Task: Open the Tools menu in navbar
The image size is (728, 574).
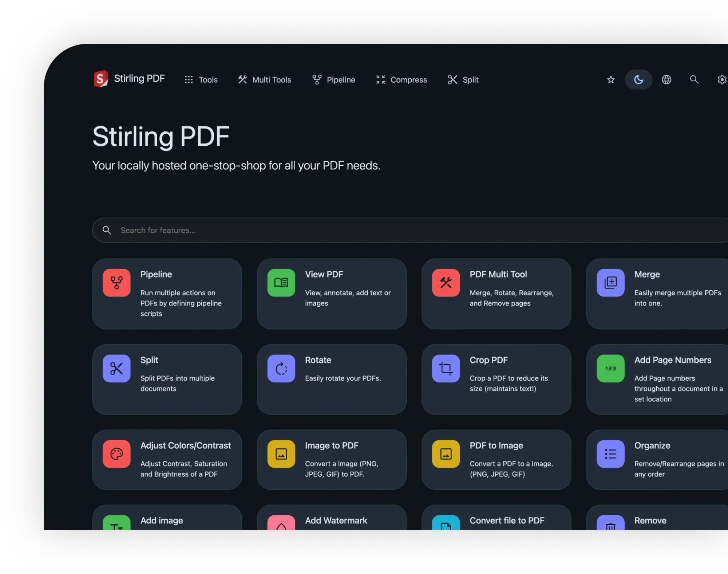Action: (201, 80)
